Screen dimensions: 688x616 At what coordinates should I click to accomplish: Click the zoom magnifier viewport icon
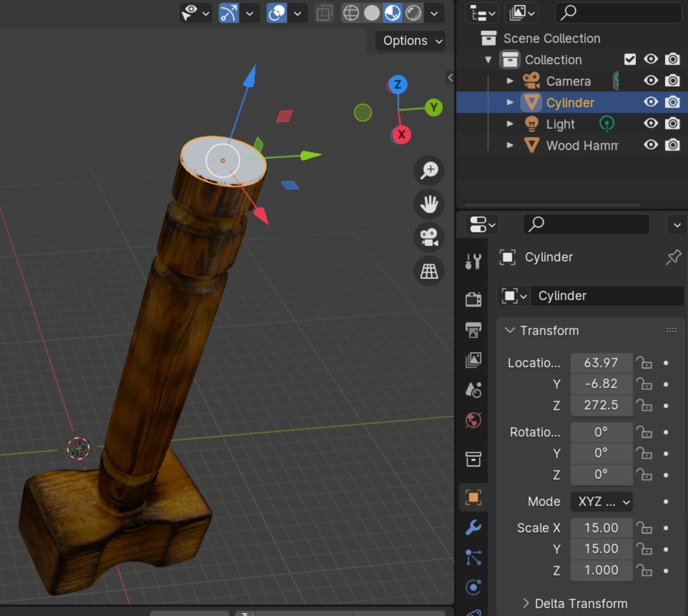(x=429, y=170)
